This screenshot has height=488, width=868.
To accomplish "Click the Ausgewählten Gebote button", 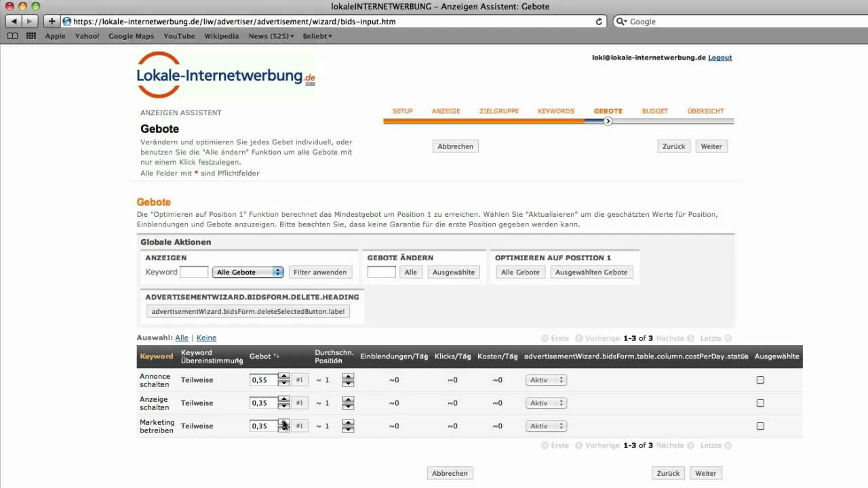I will tap(591, 272).
